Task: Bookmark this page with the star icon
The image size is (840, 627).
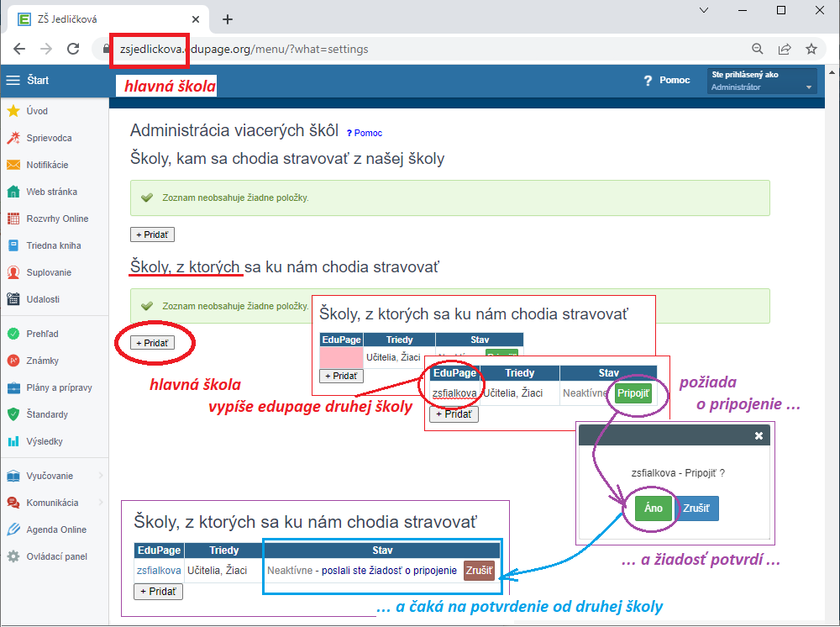Action: click(x=811, y=50)
